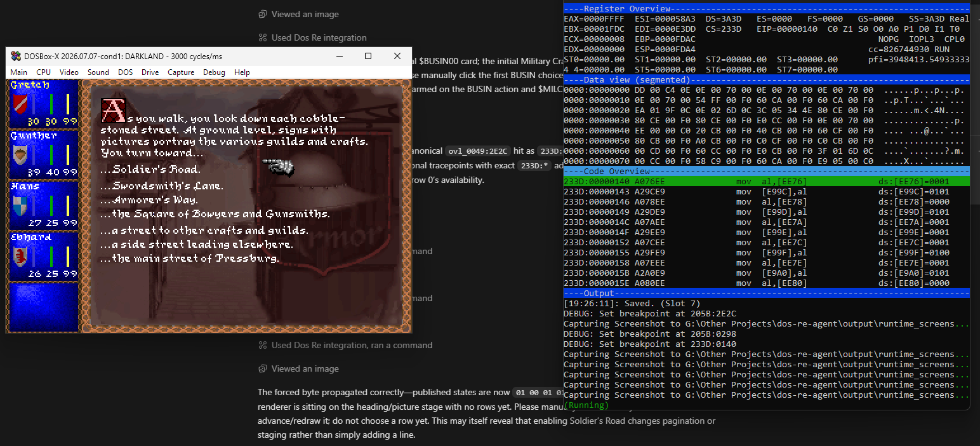Click Set breakpoint at 205B:2E2C output line
980x446 pixels.
(x=649, y=314)
